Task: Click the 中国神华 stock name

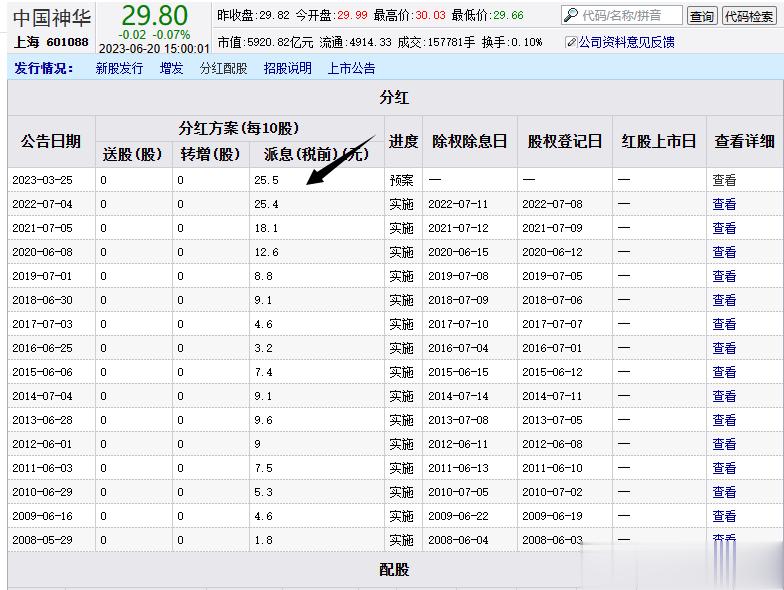Action: [52, 18]
